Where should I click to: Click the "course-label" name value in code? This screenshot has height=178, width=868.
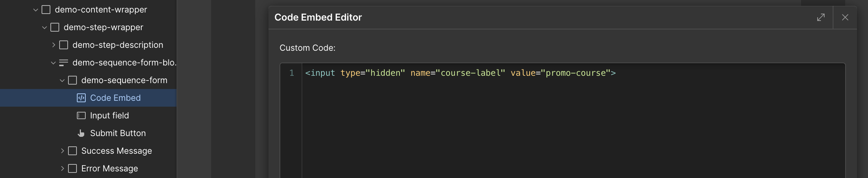470,73
